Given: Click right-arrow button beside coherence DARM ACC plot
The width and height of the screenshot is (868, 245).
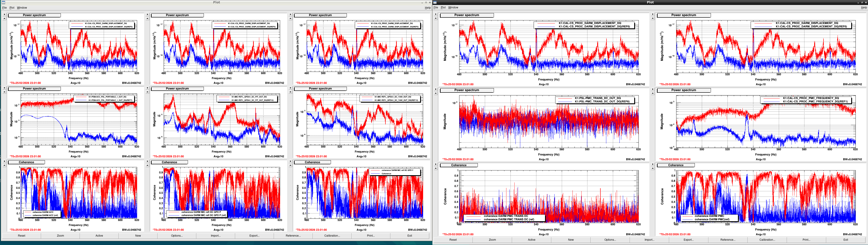Looking at the screenshot, I should 4,162.
